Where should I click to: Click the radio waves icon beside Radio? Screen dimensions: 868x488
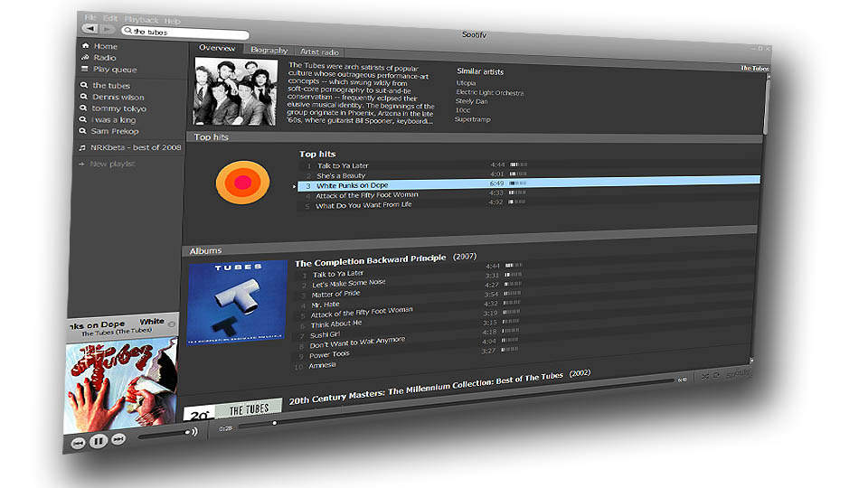(85, 57)
